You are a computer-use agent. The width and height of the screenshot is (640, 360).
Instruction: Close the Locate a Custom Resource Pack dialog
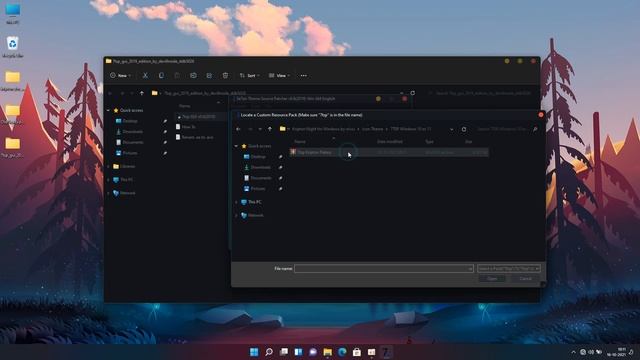click(x=541, y=115)
